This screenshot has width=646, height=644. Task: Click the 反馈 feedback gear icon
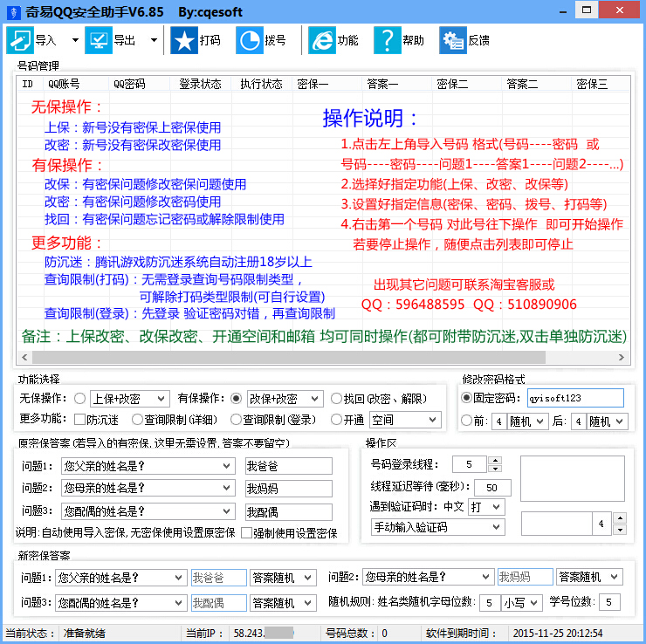(452, 40)
